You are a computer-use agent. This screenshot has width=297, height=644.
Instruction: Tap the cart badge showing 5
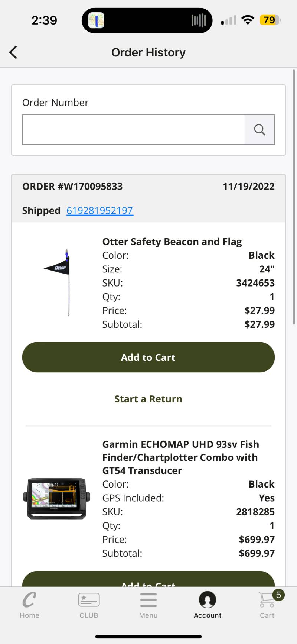[278, 595]
